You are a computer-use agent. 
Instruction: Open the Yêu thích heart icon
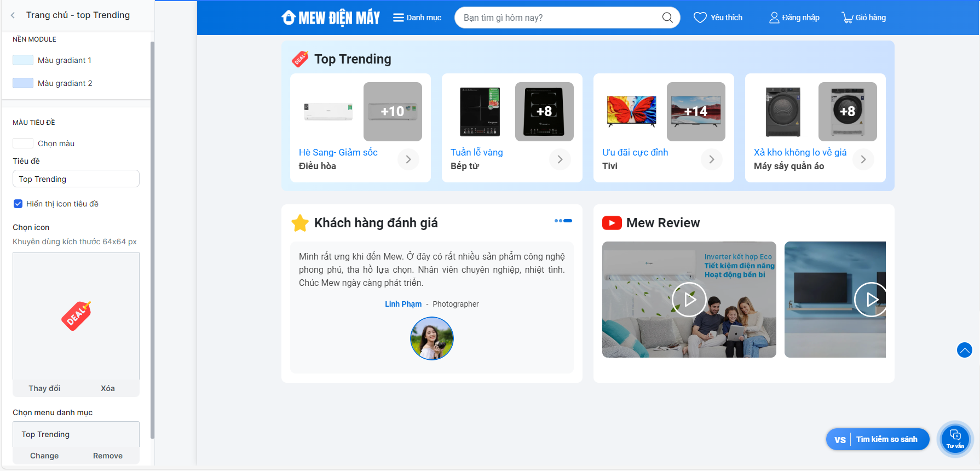[700, 18]
